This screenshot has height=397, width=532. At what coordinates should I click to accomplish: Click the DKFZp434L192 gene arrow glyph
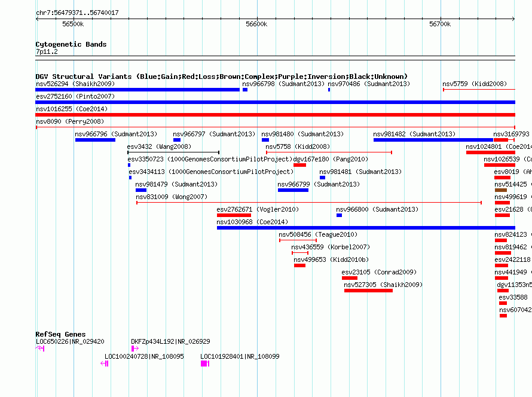(x=135, y=349)
